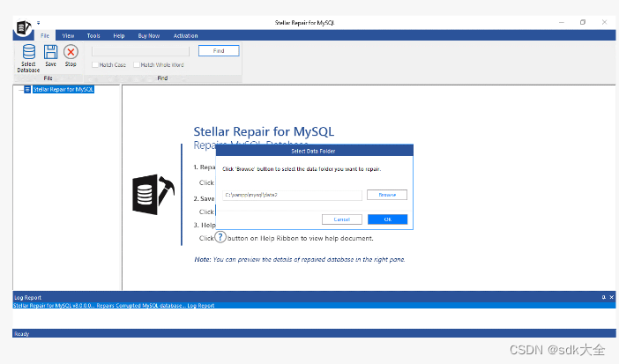Click the Log Report panel title

coord(27,297)
